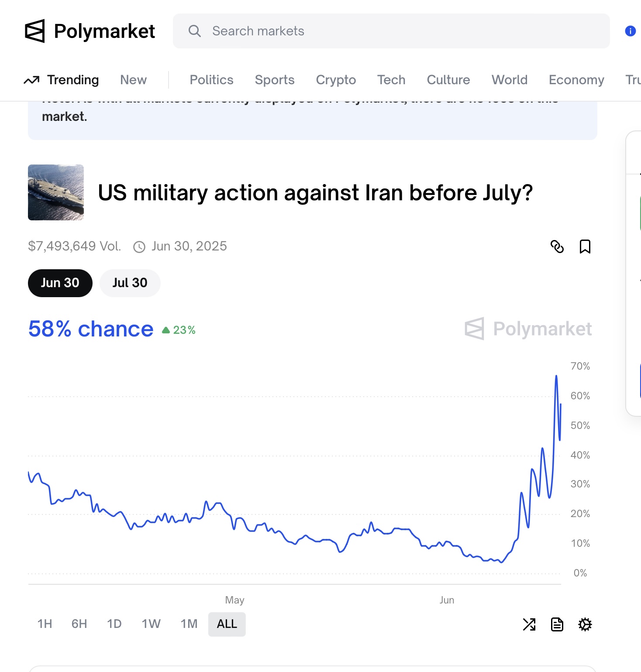Open the Crypto category
This screenshot has height=672, width=641.
pos(336,80)
